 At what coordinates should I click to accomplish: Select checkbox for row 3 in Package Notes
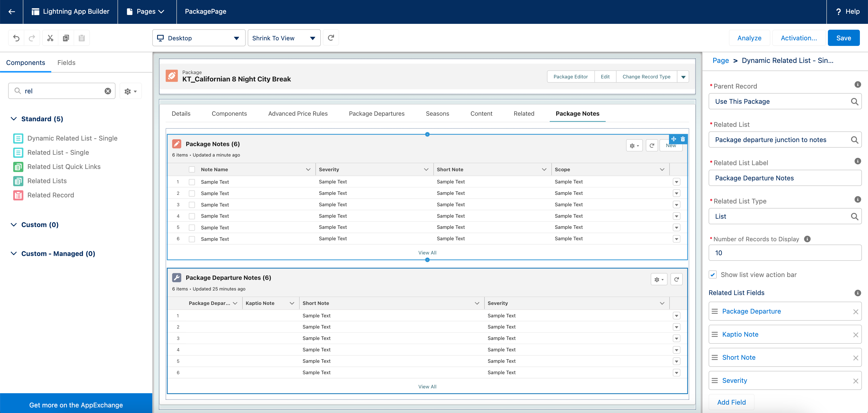coord(192,205)
